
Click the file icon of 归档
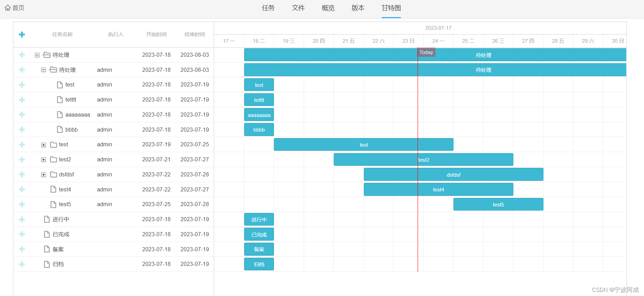click(x=47, y=264)
